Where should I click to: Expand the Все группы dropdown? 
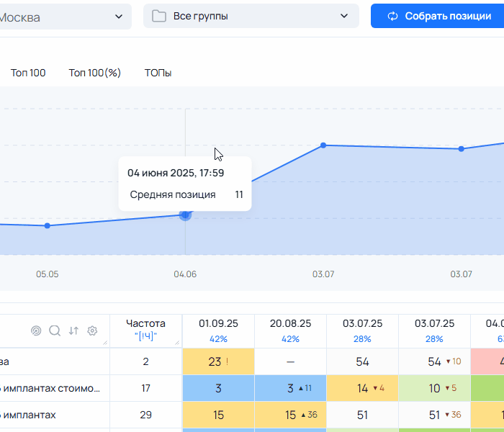[251, 16]
